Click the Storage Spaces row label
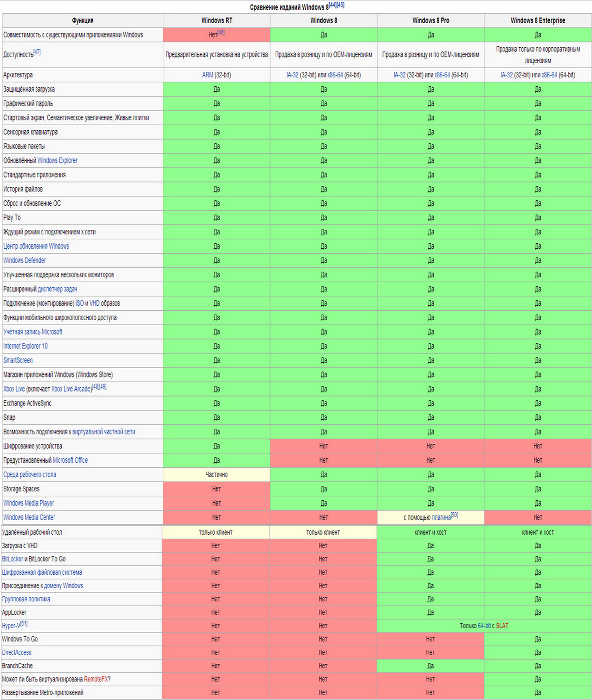This screenshot has width=592, height=700. (21, 488)
